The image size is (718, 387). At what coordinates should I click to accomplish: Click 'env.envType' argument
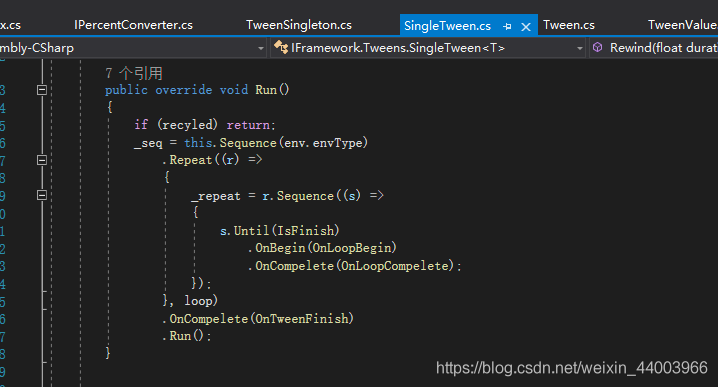[x=324, y=143]
